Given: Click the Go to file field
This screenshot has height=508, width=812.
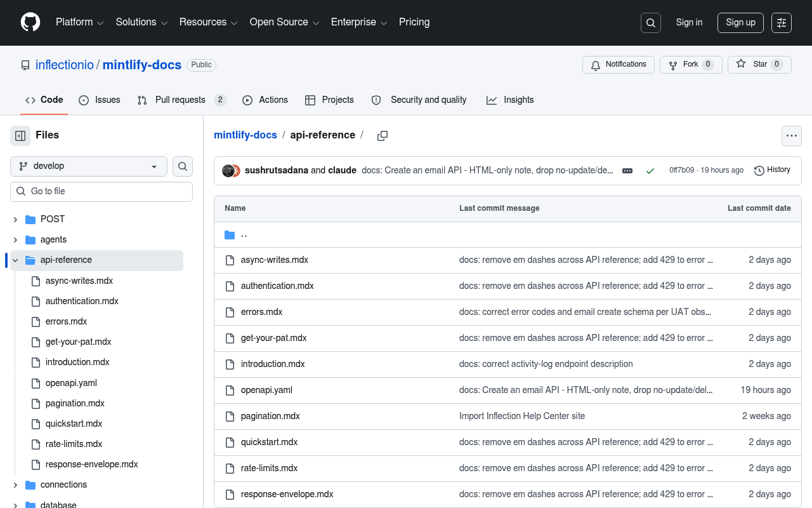Looking at the screenshot, I should pyautogui.click(x=101, y=192).
